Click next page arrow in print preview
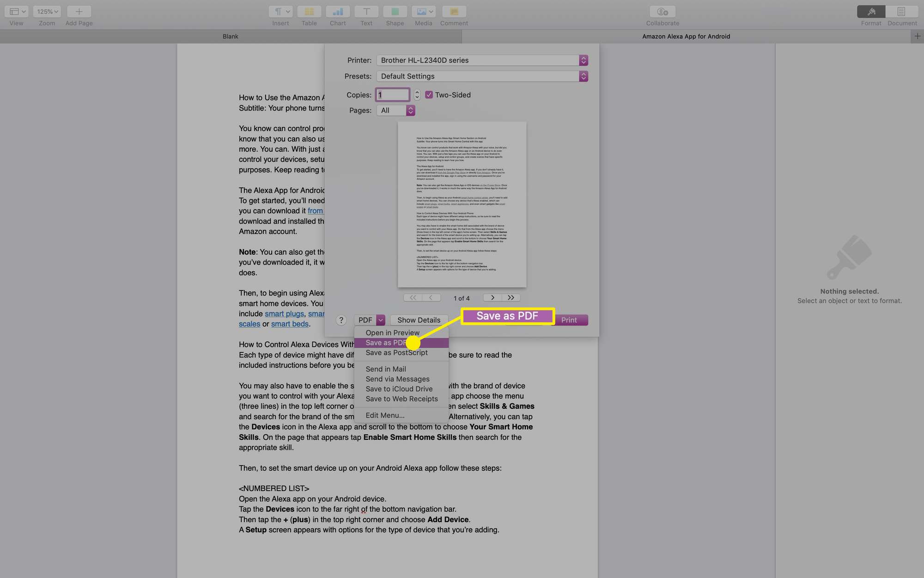924x578 pixels. pyautogui.click(x=491, y=298)
